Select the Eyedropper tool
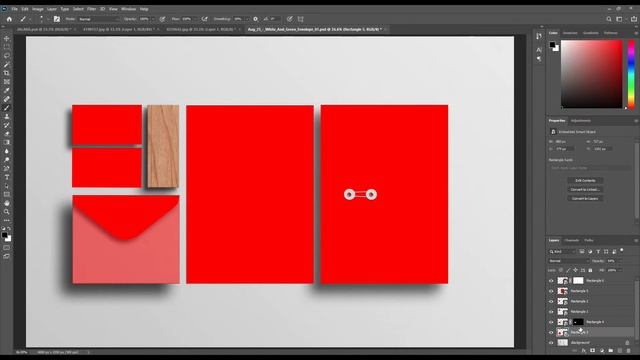Screen dimensions: 640x360 coord(7,90)
